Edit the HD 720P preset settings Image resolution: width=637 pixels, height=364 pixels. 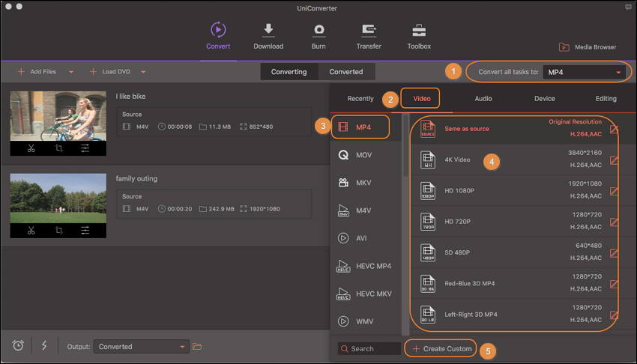pos(614,222)
